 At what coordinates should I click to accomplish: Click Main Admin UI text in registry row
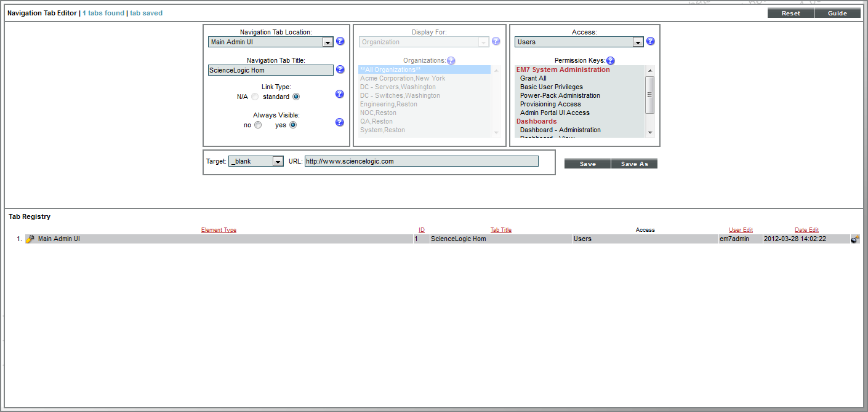(59, 239)
